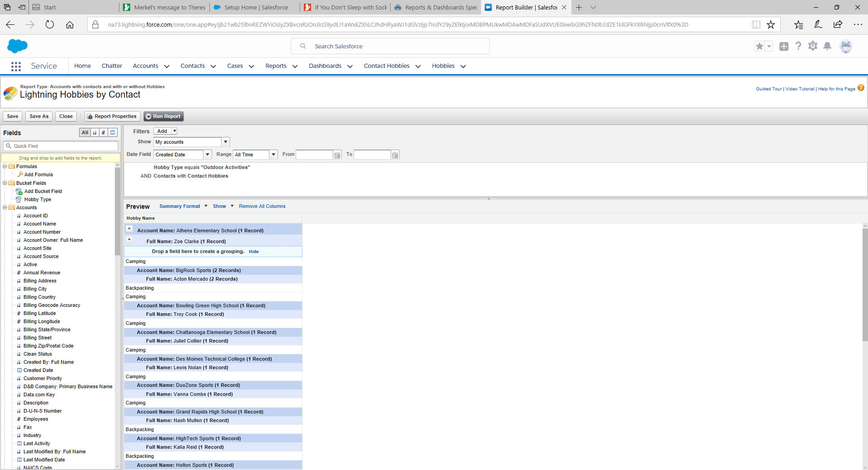Open the Setup gear menu
868x470 pixels.
[813, 46]
